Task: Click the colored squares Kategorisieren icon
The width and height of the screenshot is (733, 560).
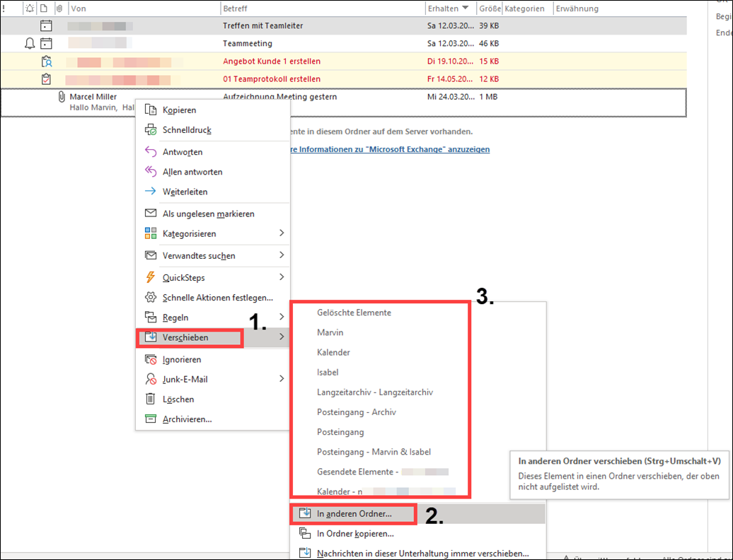Action: 151,233
